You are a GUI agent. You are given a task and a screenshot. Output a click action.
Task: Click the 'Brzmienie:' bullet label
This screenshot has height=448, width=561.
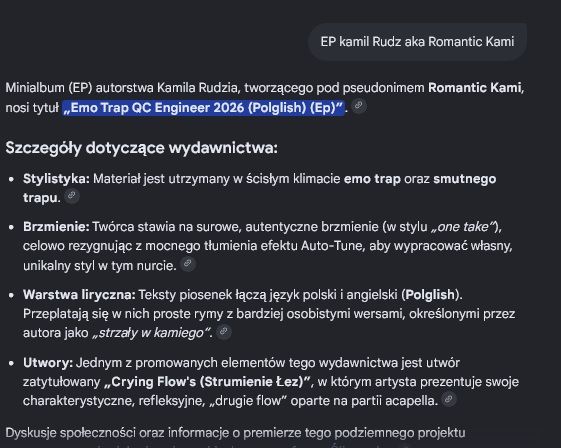click(x=56, y=227)
